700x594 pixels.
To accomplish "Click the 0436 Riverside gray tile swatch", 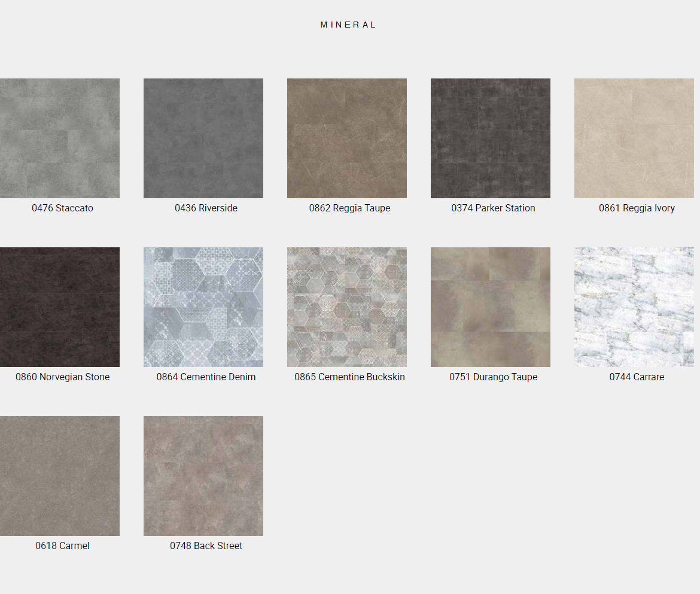I will (x=203, y=138).
